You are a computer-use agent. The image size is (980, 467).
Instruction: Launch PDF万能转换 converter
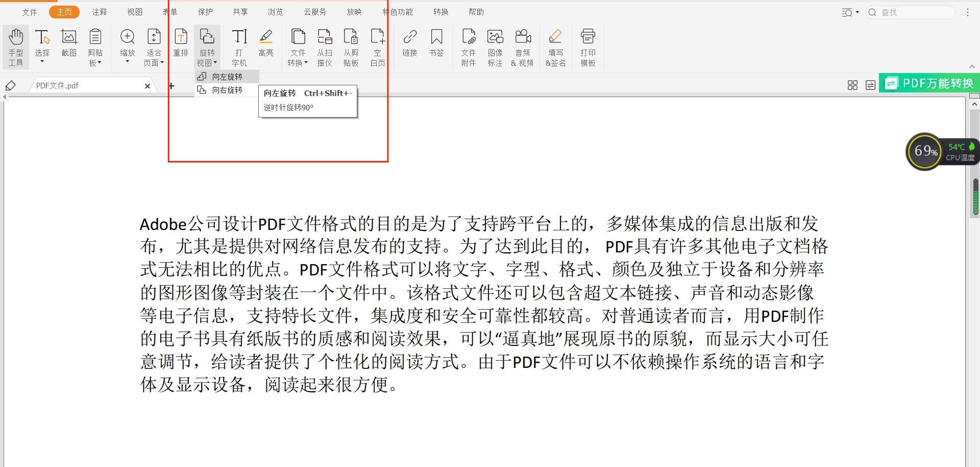[929, 82]
